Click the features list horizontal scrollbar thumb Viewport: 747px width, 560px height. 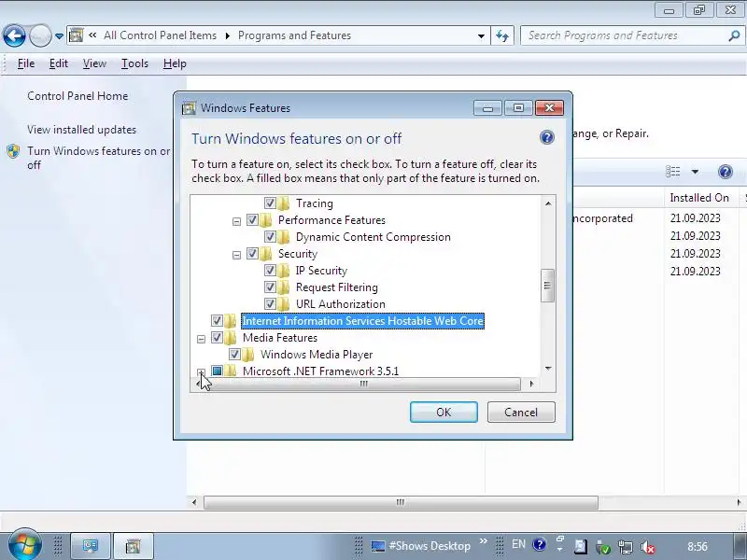(x=363, y=384)
